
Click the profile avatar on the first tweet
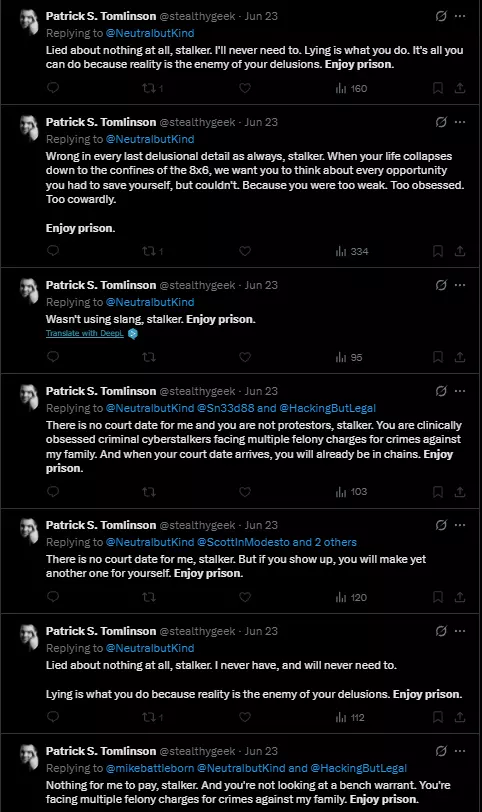[29, 22]
